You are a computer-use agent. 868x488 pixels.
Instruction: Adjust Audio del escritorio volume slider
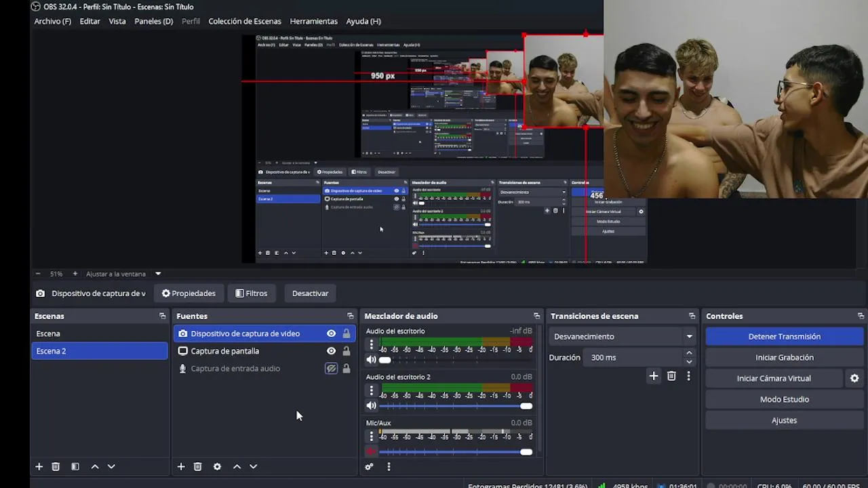pos(456,360)
